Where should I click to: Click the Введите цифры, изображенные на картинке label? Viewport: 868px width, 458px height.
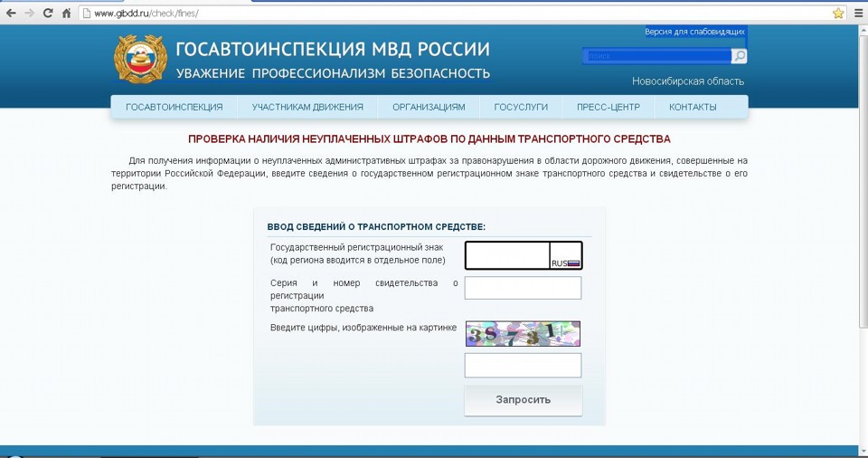point(363,328)
